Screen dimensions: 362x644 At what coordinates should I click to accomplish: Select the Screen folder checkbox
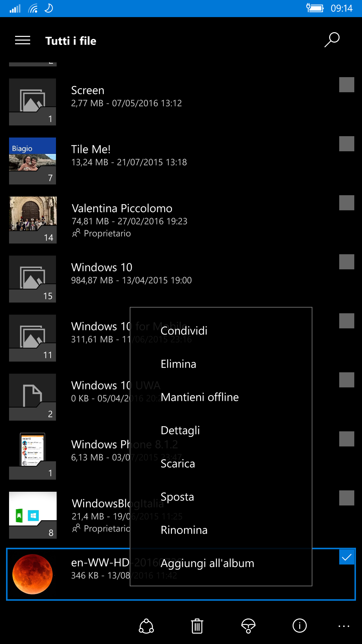(347, 85)
